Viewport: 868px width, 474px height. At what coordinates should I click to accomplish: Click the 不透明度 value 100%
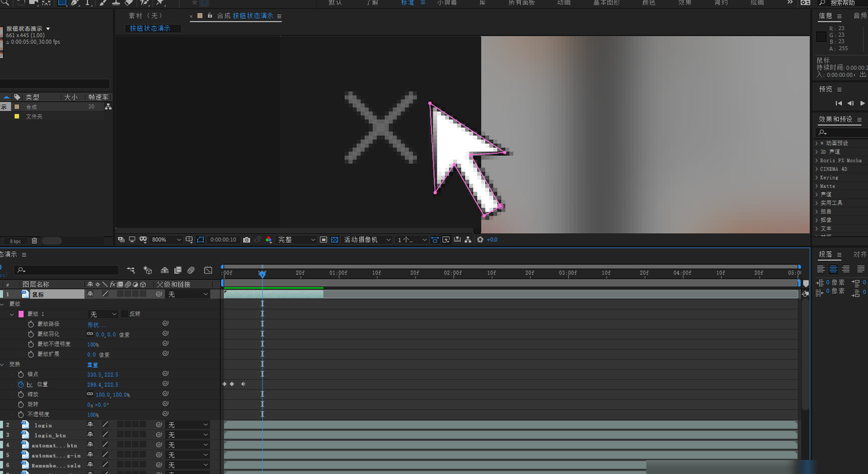[x=93, y=414]
